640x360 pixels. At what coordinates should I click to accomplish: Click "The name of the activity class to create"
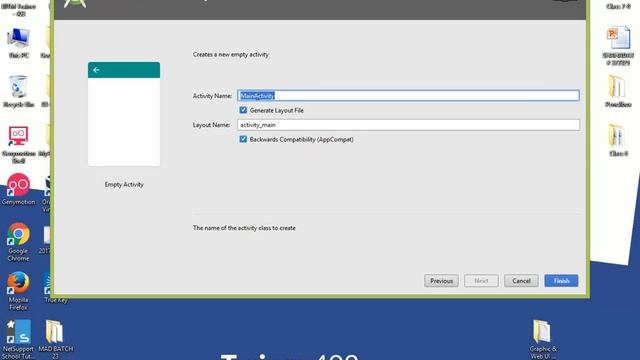click(x=244, y=228)
